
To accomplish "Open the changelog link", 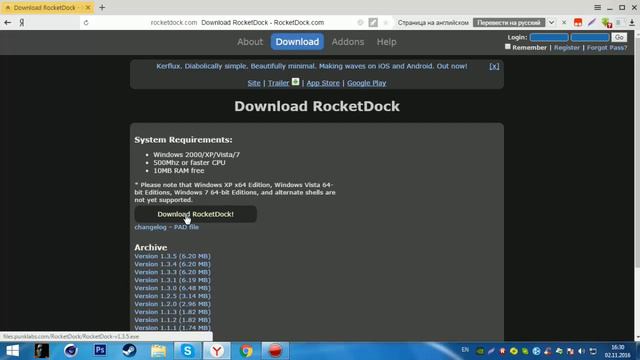I will (x=150, y=227).
